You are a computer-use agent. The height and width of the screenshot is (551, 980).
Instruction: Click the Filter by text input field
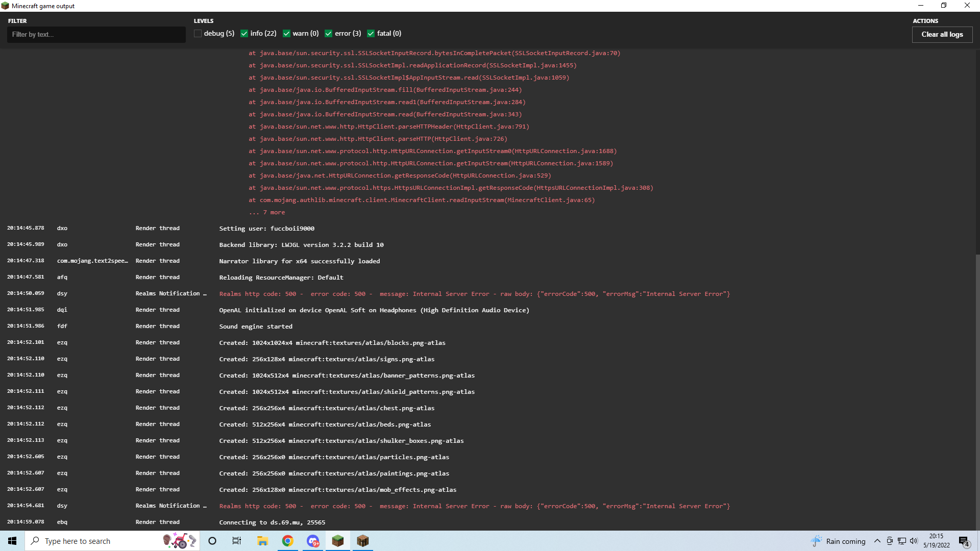click(96, 34)
